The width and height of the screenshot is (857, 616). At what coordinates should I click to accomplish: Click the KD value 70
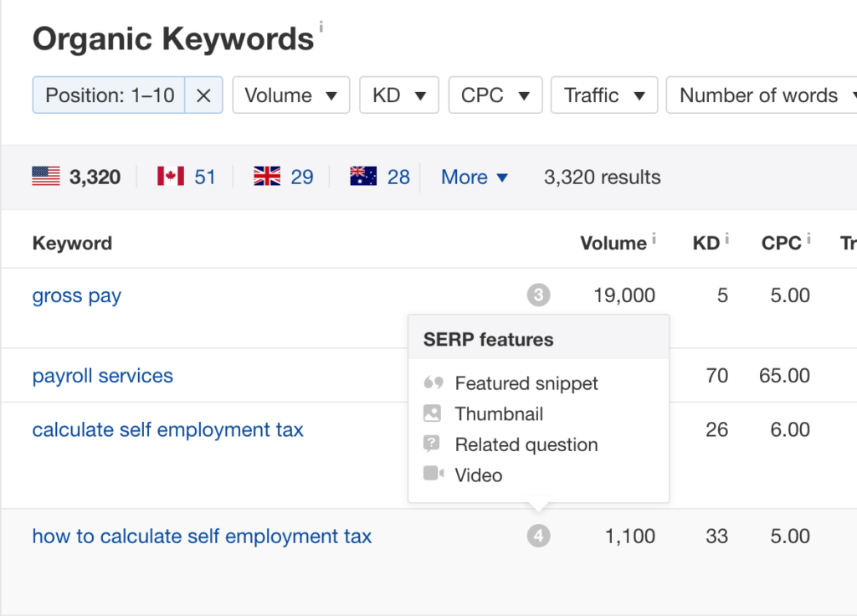716,376
